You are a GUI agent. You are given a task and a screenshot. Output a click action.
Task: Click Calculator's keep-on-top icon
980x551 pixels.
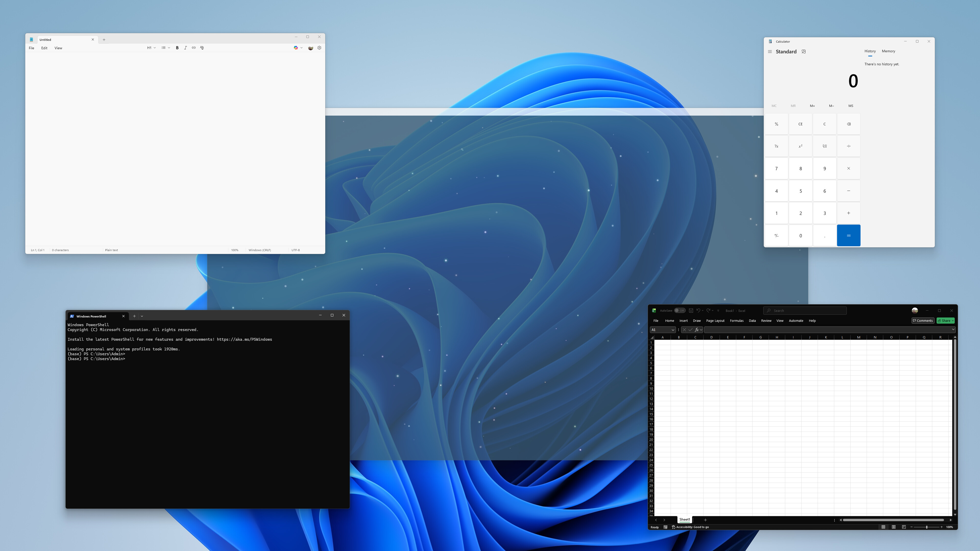coord(804,51)
